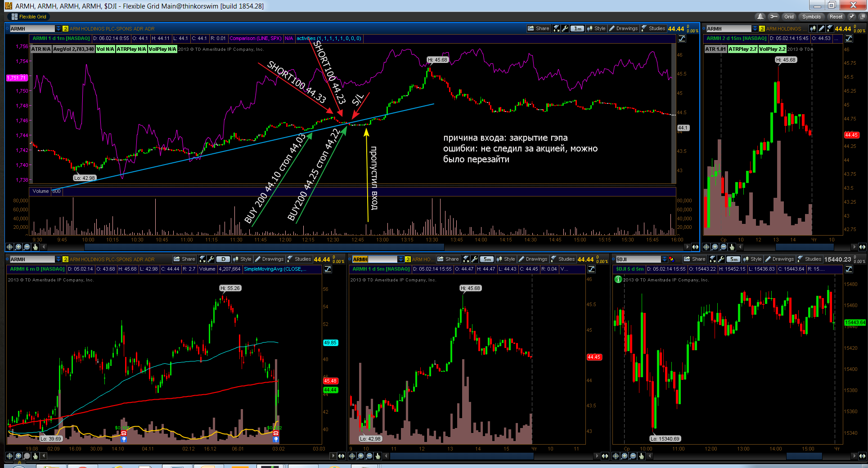This screenshot has height=468, width=868.
Task: Open the Drawings menu in the 1m chart toolbar
Action: pos(623,28)
